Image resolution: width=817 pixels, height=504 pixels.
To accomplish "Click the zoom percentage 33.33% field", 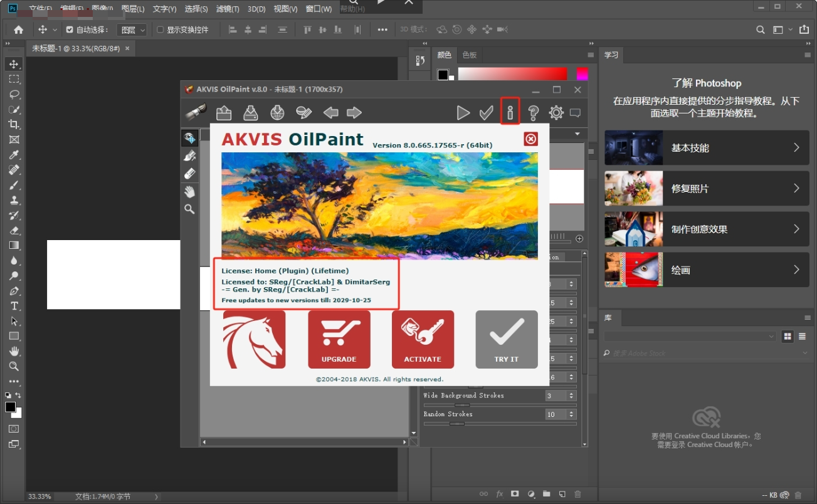I will (x=40, y=496).
